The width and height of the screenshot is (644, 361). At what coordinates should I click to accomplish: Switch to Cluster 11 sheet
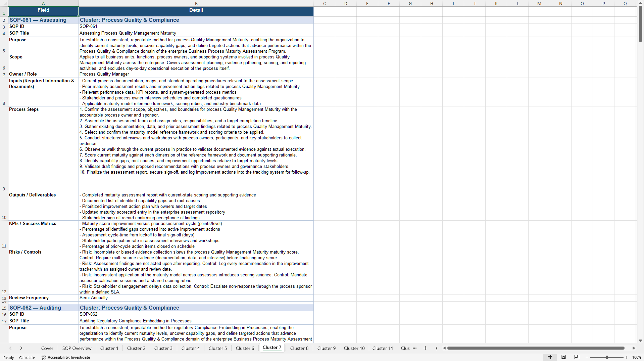click(383, 348)
